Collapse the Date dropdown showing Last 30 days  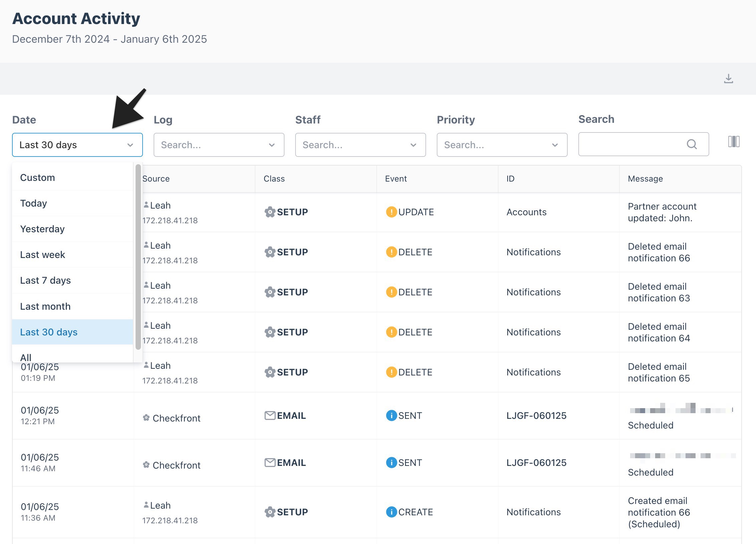[x=77, y=145]
